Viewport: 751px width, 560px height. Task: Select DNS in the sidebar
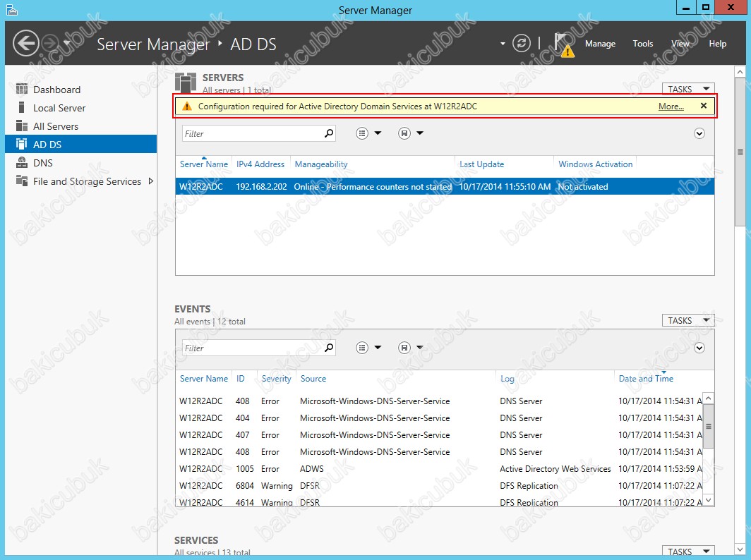(x=81, y=163)
